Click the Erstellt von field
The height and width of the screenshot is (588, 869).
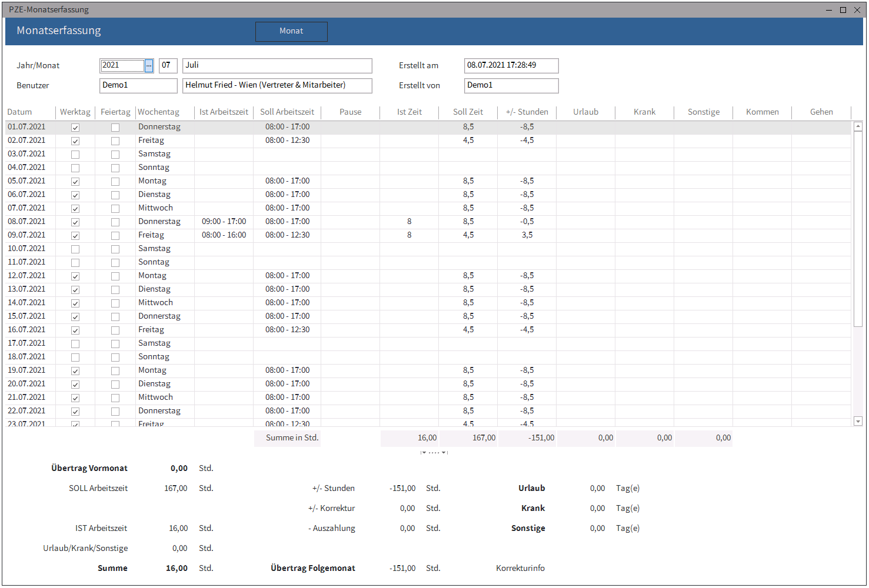pyautogui.click(x=511, y=85)
